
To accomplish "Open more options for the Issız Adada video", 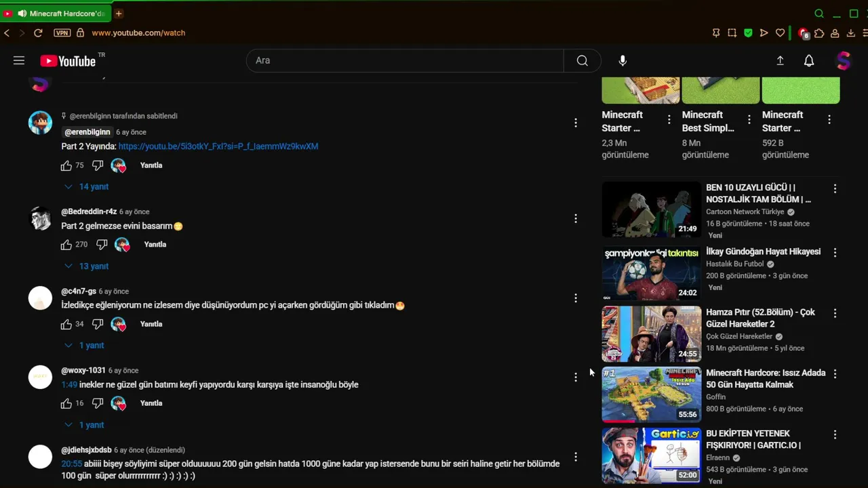I will tap(835, 373).
